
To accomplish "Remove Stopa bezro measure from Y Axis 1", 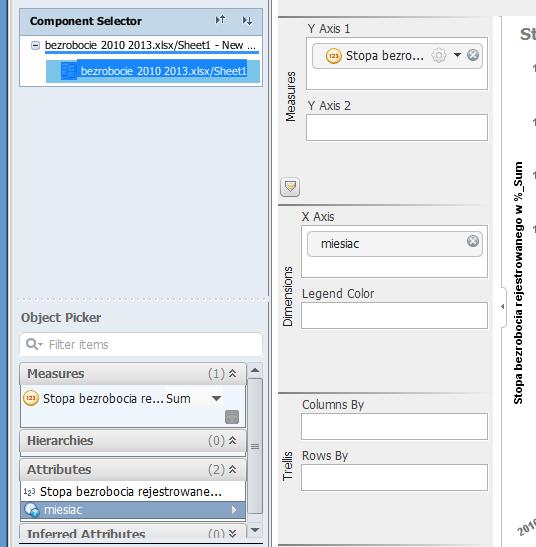I will pos(473,55).
